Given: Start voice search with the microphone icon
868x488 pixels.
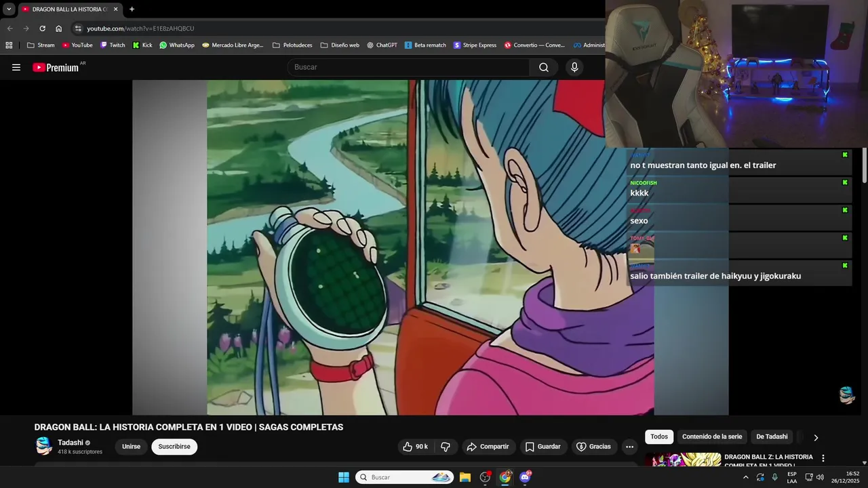Looking at the screenshot, I should point(574,67).
